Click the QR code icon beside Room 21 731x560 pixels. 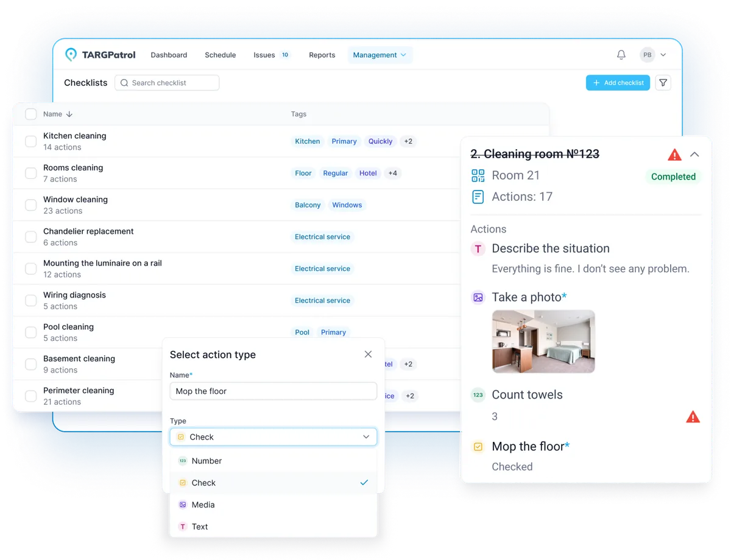tap(478, 175)
